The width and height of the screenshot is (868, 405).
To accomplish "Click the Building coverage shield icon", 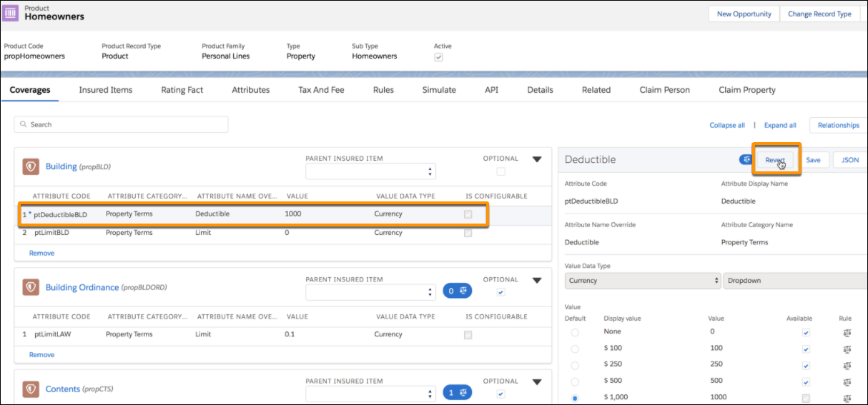I will coord(31,166).
